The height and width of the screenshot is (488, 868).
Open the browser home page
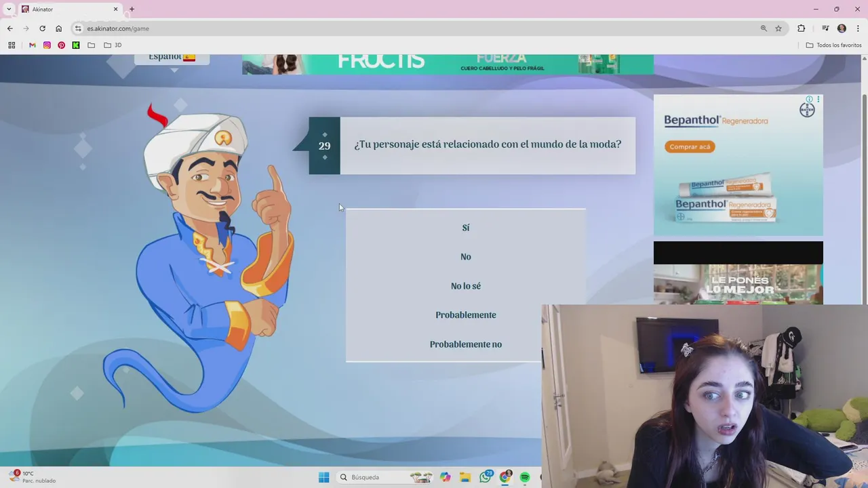(x=58, y=28)
